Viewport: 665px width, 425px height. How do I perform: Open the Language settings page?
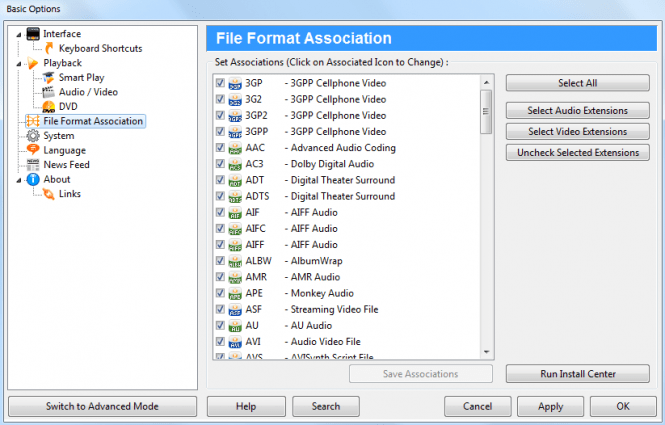[64, 150]
